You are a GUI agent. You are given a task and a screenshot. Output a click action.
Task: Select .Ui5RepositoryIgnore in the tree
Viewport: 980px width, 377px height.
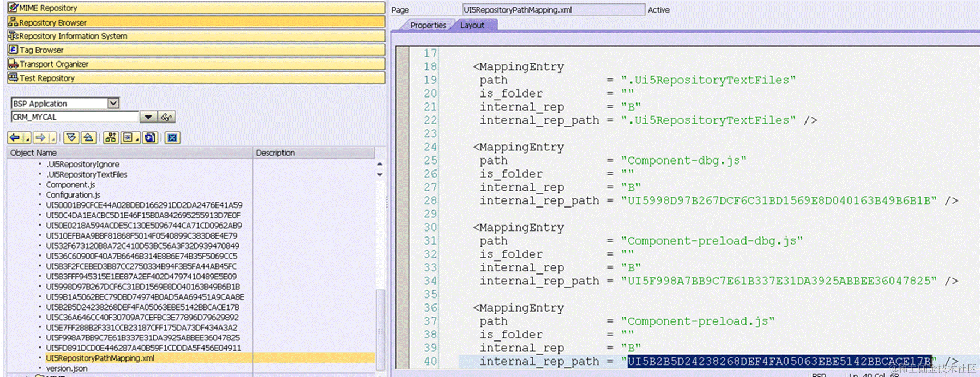pyautogui.click(x=82, y=164)
